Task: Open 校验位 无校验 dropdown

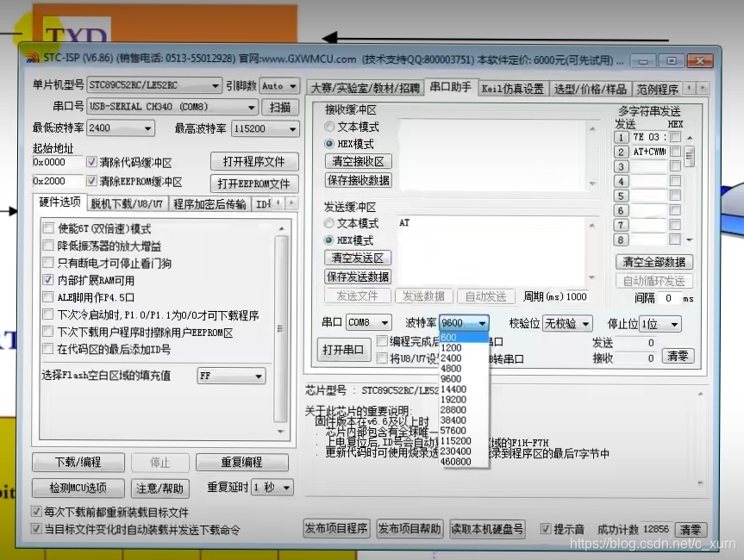Action: click(567, 324)
